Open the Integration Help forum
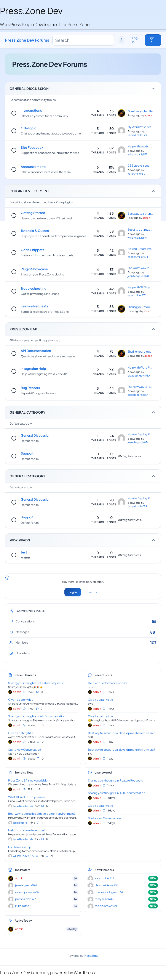The height and width of the screenshot is (980, 166). (x=33, y=369)
